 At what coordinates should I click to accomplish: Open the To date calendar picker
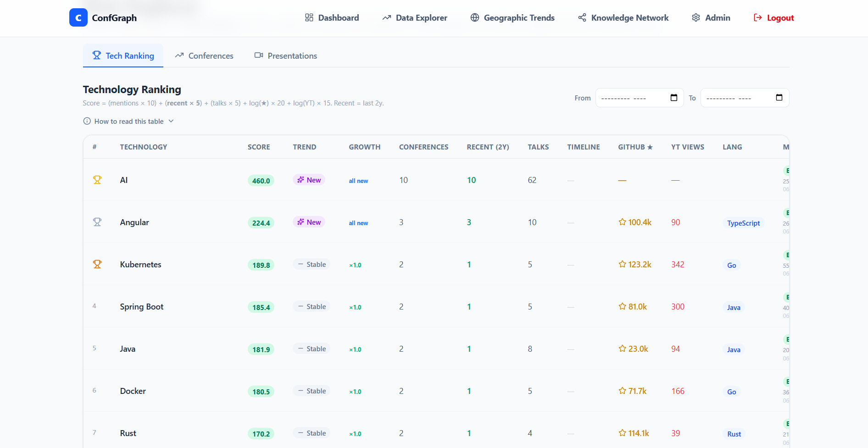[x=779, y=98]
